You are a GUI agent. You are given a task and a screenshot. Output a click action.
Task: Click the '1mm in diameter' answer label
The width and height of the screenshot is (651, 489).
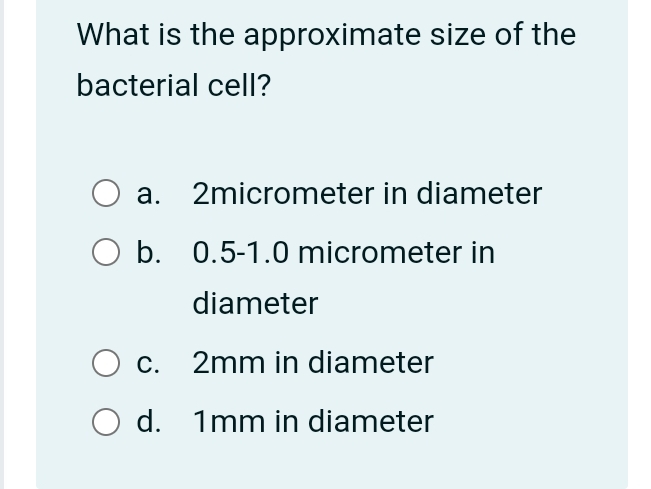(x=313, y=422)
